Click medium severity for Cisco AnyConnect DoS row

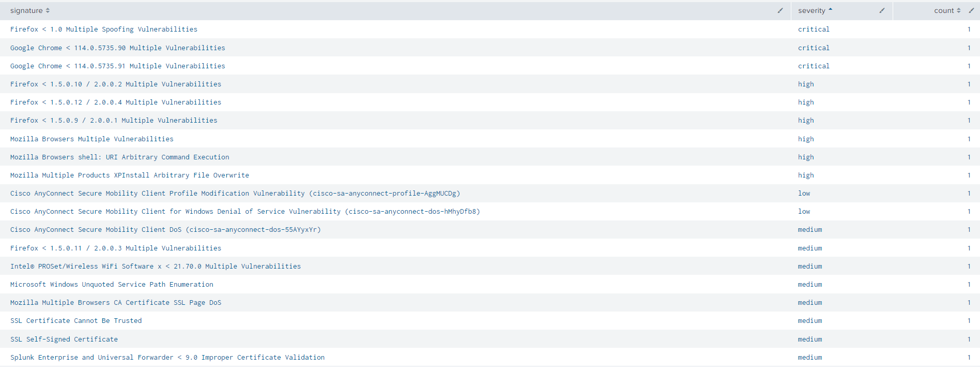[x=810, y=229]
